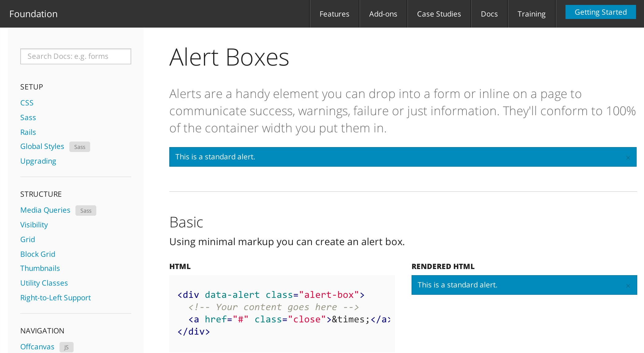The image size is (644, 353).
Task: Click the Sass badge beside Global Styles
Action: pyautogui.click(x=80, y=147)
